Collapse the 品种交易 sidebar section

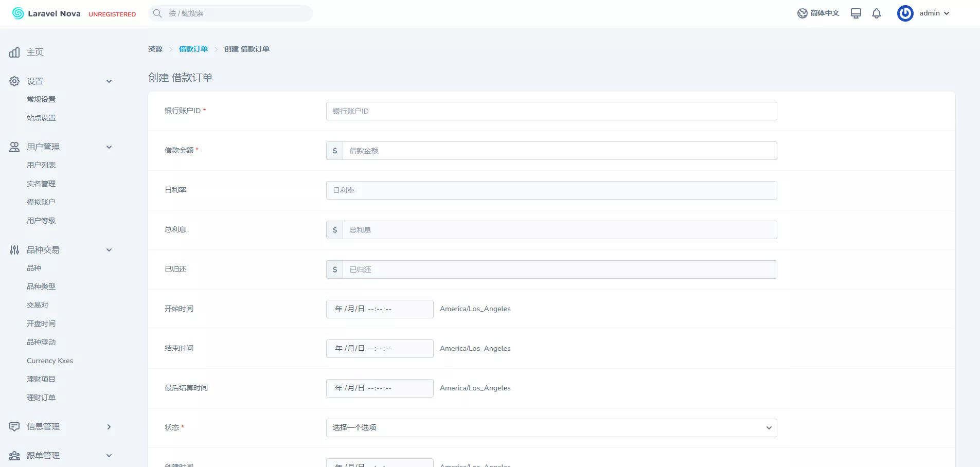point(109,250)
